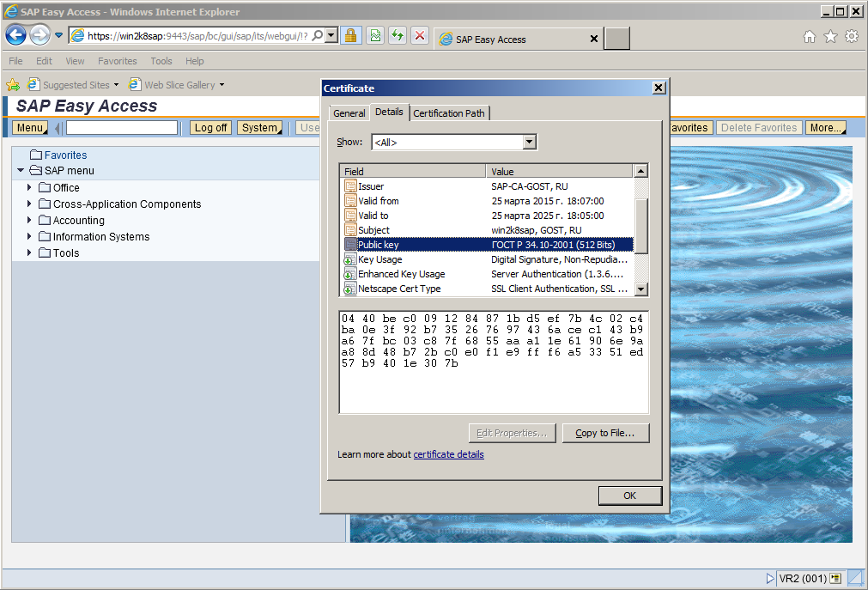Open the IE tools gear icon
This screenshot has width=868, height=590.
pos(851,36)
